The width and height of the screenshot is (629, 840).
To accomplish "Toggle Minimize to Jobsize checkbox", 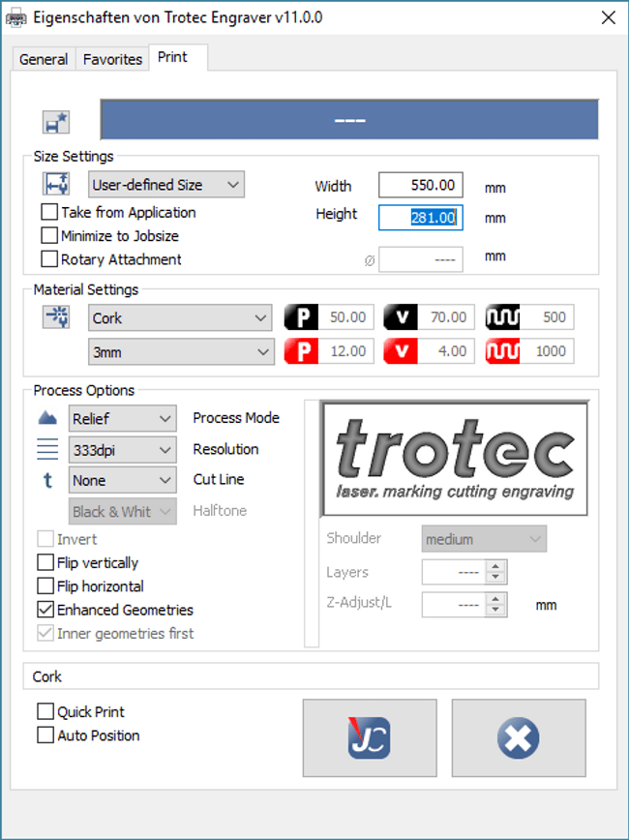I will [x=49, y=236].
